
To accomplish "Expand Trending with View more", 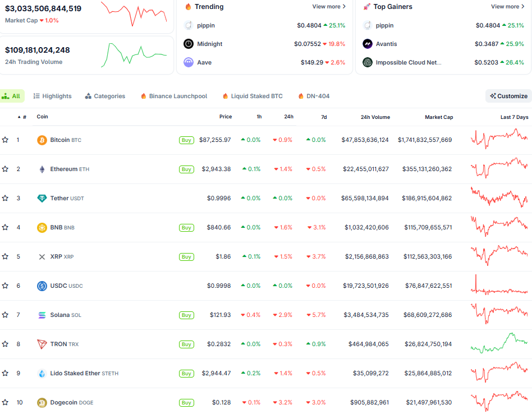I will (329, 7).
